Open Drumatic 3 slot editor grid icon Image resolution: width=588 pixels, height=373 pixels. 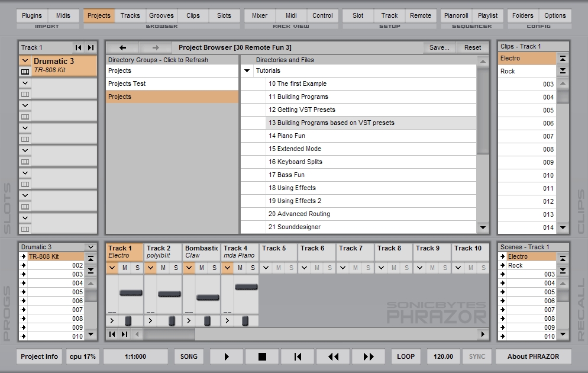[x=25, y=71]
